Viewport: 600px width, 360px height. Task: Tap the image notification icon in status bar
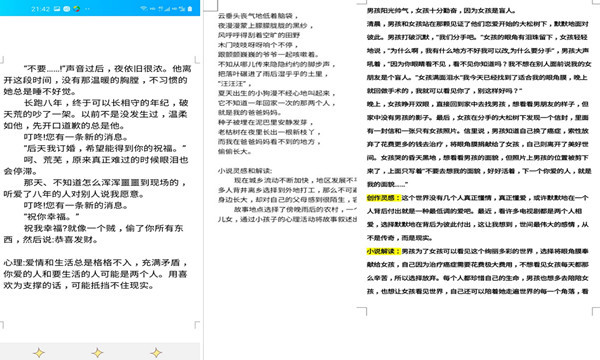tap(57, 9)
